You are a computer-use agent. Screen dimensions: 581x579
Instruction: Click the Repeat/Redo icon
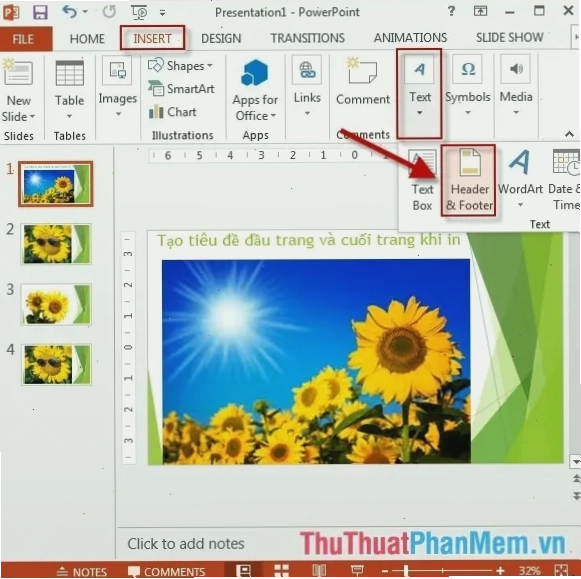[109, 11]
